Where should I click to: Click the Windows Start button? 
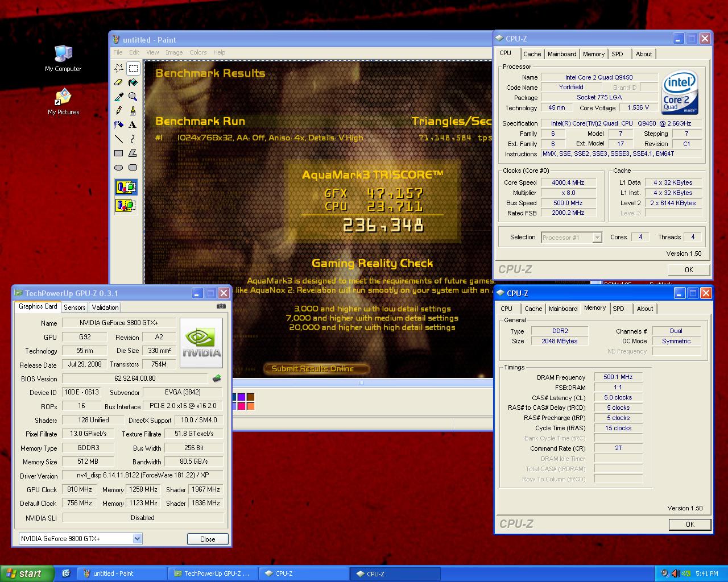27,573
